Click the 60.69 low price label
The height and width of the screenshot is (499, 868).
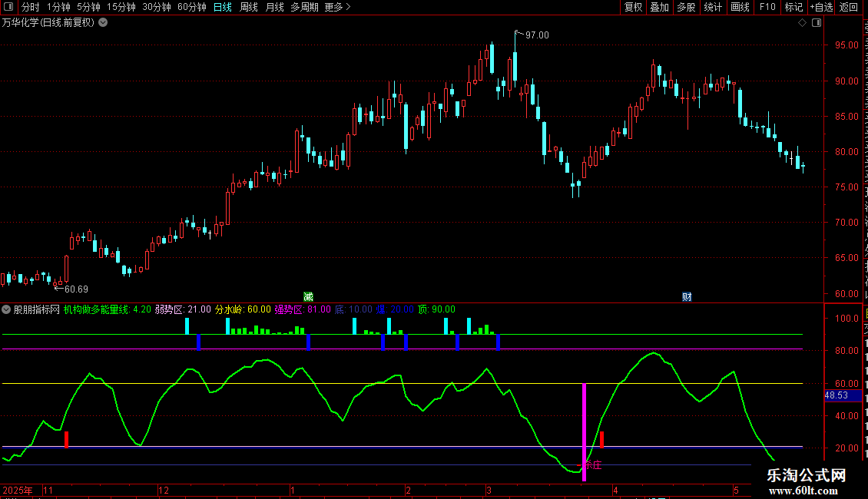tap(76, 289)
